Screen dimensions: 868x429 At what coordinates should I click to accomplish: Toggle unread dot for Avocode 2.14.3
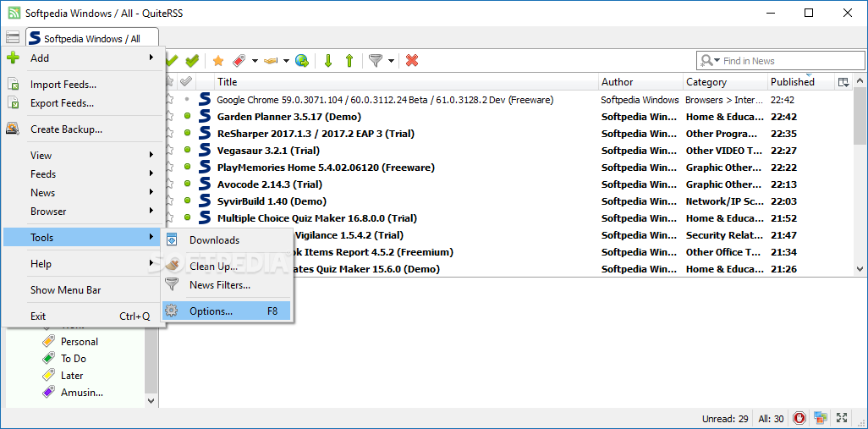click(x=187, y=184)
